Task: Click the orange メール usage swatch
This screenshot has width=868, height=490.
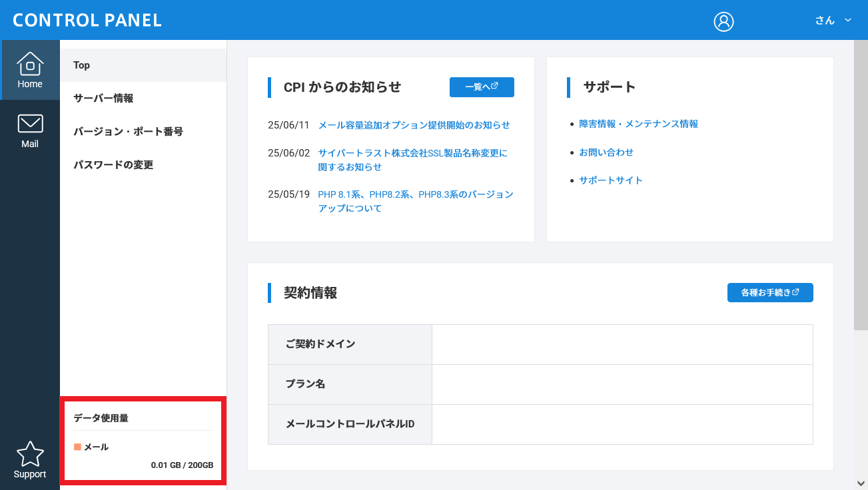Action: click(x=77, y=447)
